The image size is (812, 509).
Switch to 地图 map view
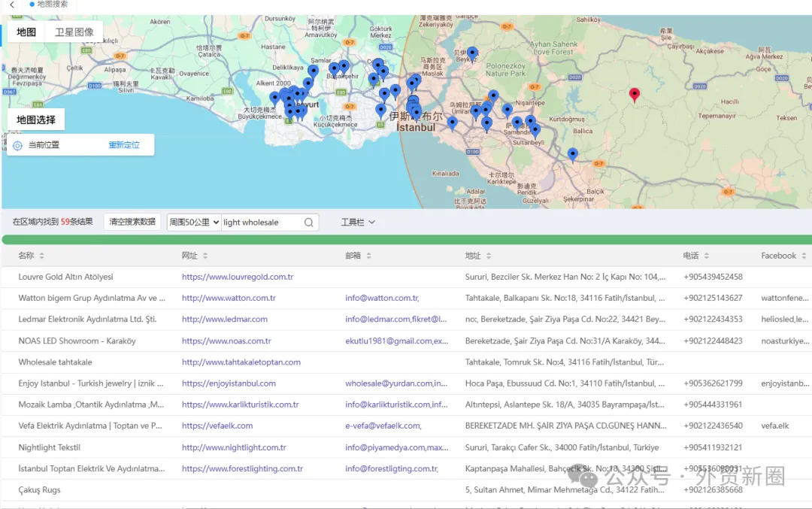pyautogui.click(x=26, y=32)
